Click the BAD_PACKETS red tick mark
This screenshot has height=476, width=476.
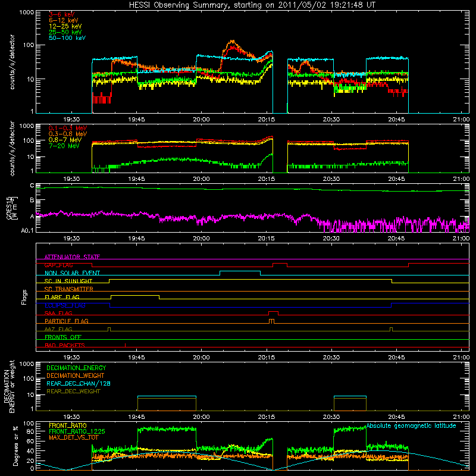tap(125, 345)
